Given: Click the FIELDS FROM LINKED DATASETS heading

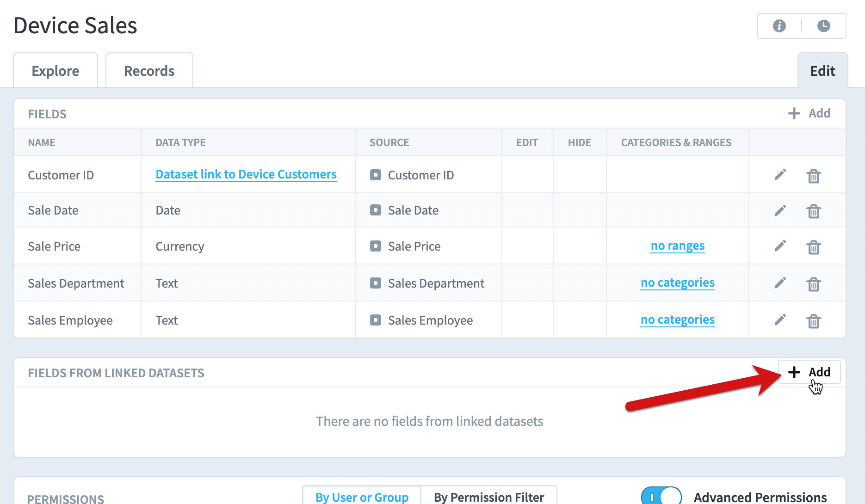Looking at the screenshot, I should coord(116,373).
